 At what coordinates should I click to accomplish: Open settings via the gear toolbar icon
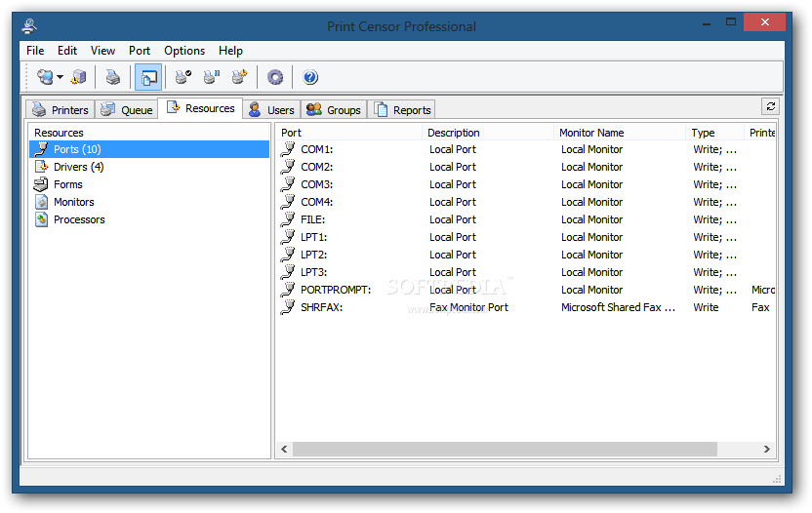coord(275,77)
